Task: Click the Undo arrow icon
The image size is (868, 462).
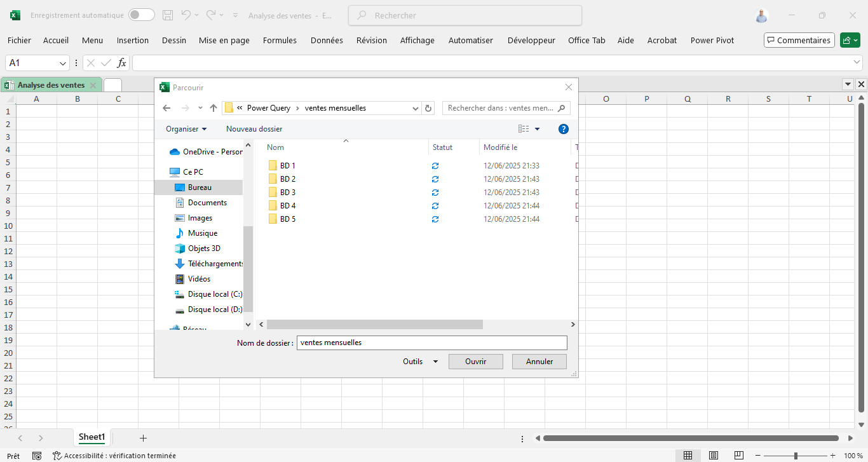Action: [186, 15]
